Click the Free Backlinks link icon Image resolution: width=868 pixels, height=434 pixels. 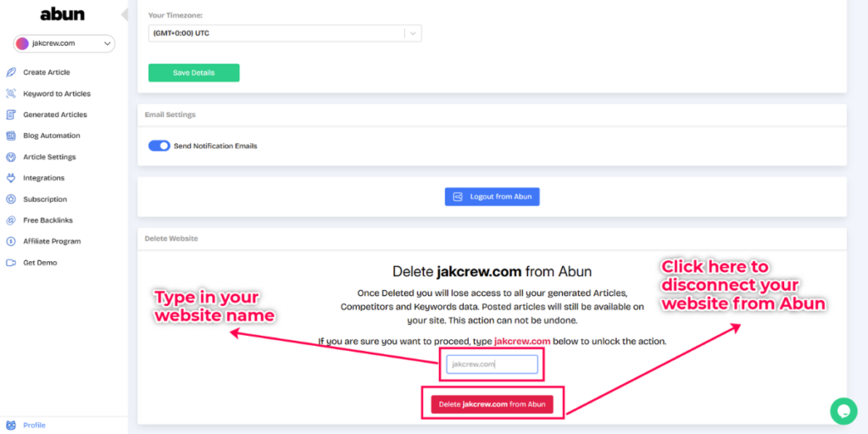pyautogui.click(x=10, y=220)
